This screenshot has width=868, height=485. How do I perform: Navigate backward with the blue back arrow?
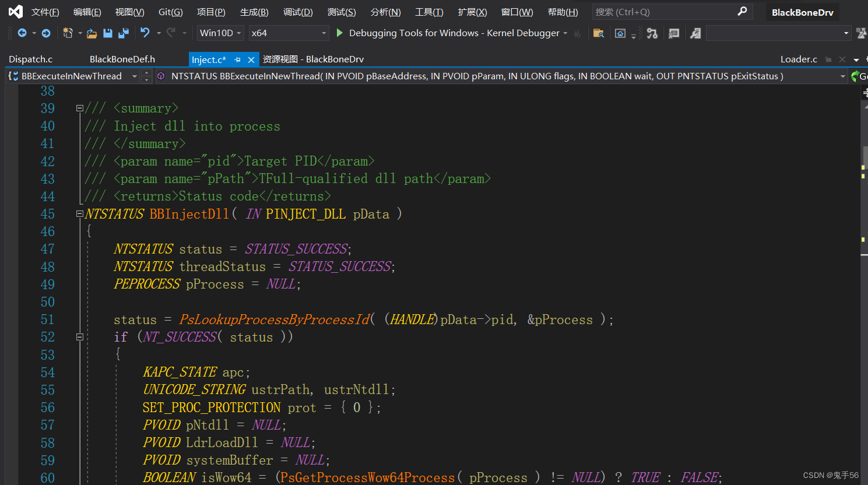[22, 33]
